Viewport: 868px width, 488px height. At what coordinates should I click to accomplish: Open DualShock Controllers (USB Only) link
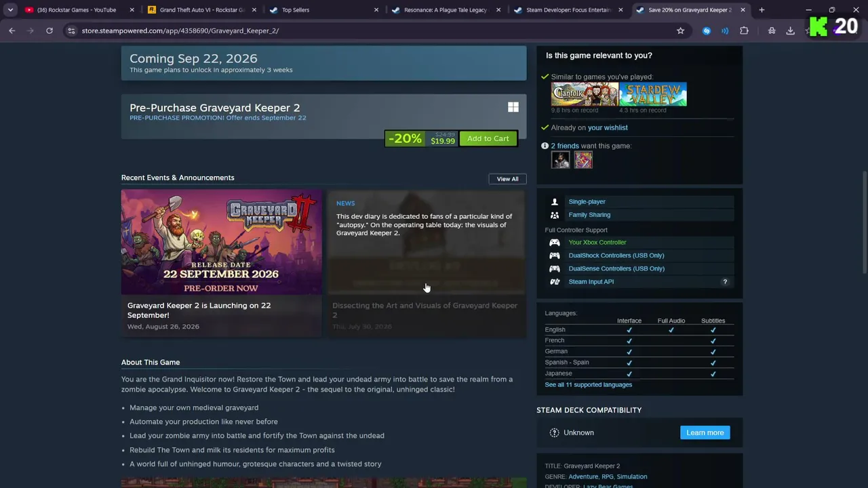tap(616, 256)
